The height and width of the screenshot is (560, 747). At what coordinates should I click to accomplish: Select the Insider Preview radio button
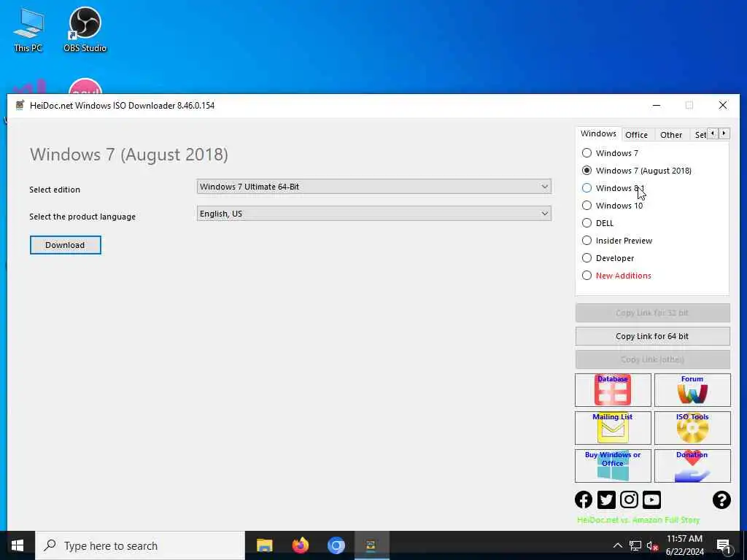pos(587,241)
